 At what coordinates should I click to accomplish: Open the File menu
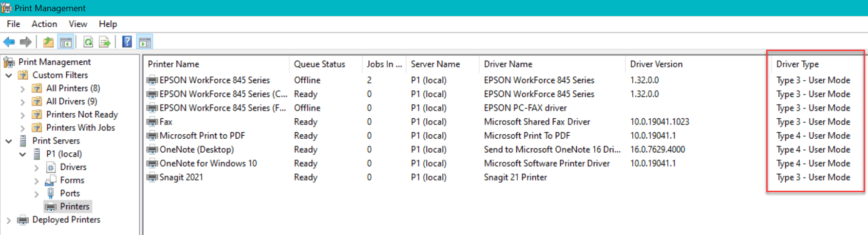[x=14, y=24]
